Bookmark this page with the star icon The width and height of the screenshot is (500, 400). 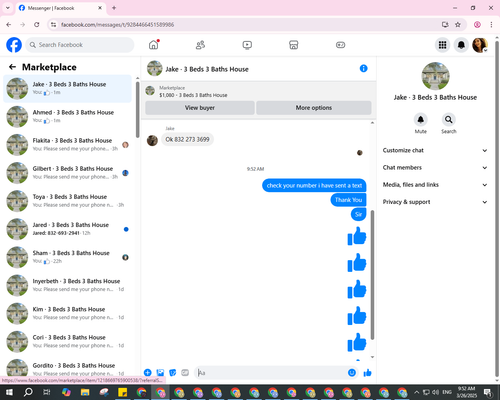click(x=458, y=24)
